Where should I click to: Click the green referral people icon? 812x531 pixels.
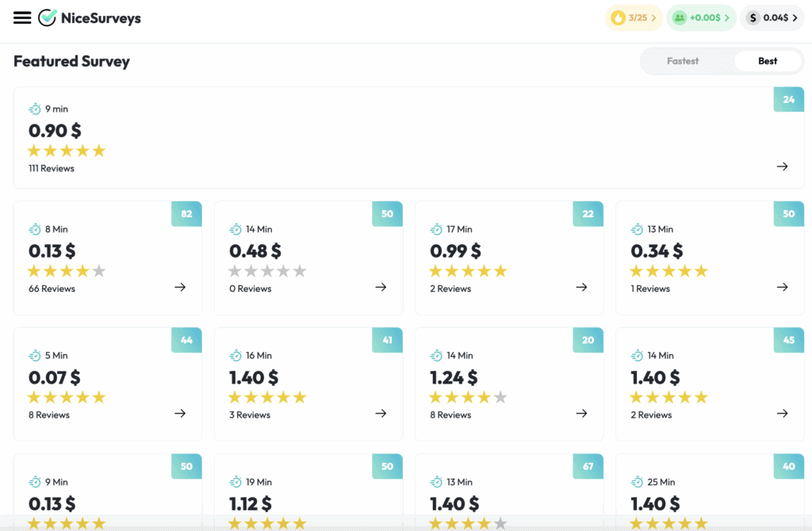tap(679, 17)
